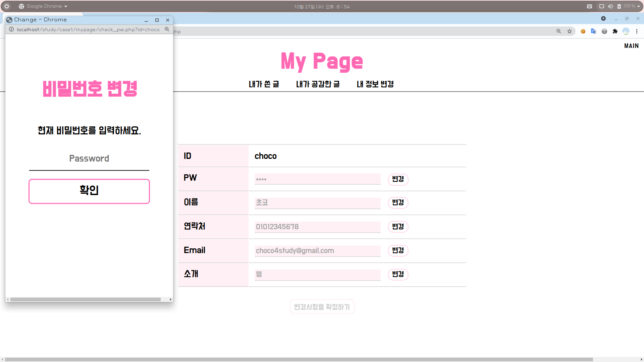
Task: Open the Google Translate extension
Action: [593, 31]
